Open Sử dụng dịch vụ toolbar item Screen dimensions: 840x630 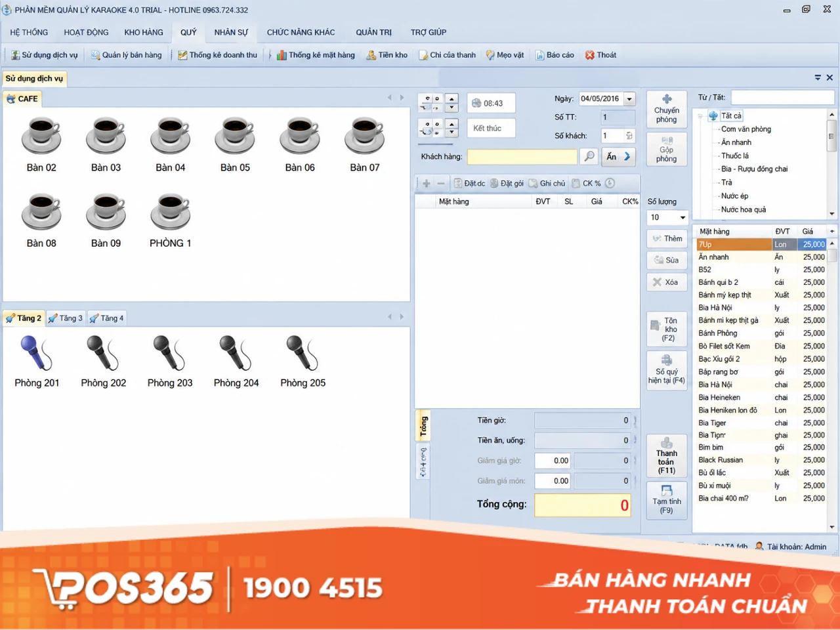tap(44, 55)
